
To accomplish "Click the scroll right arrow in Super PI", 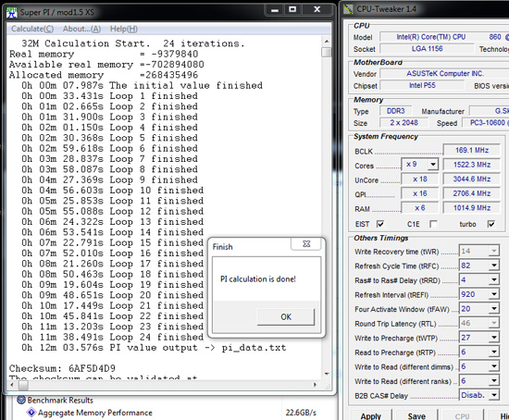I will tap(315, 385).
